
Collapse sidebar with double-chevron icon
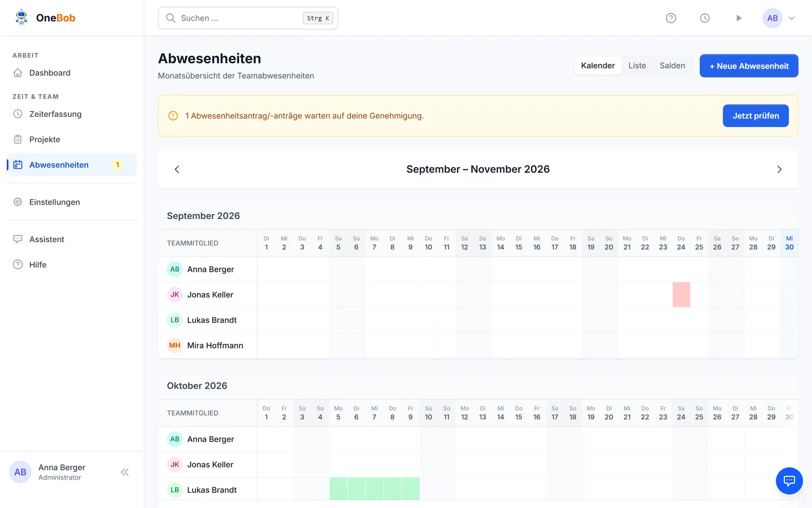tap(125, 472)
